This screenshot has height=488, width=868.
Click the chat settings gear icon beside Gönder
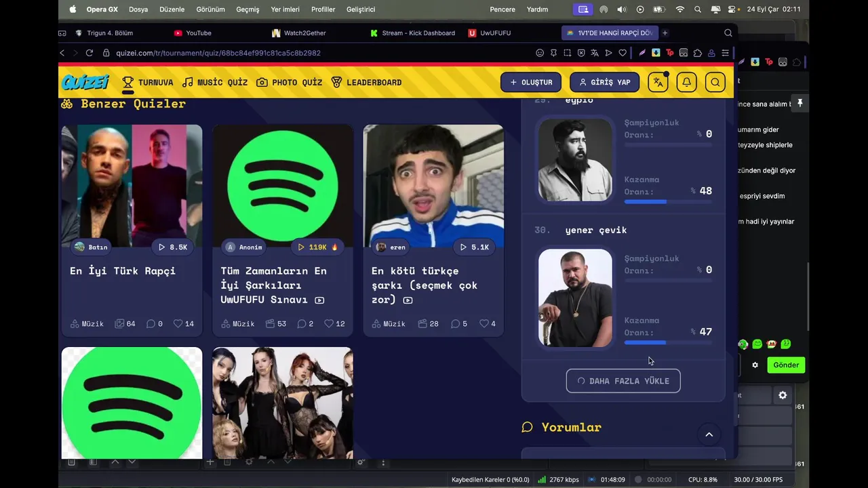point(755,365)
